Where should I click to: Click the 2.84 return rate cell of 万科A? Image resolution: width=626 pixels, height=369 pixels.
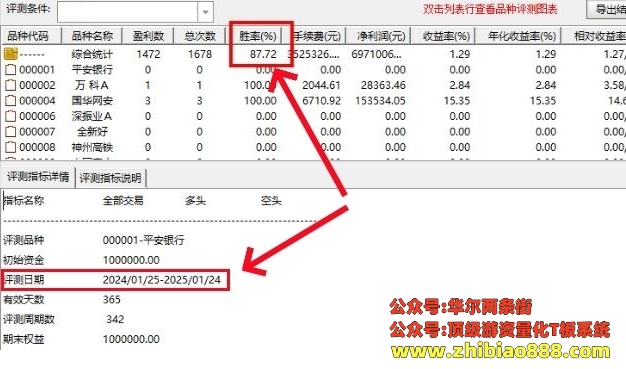click(x=460, y=85)
